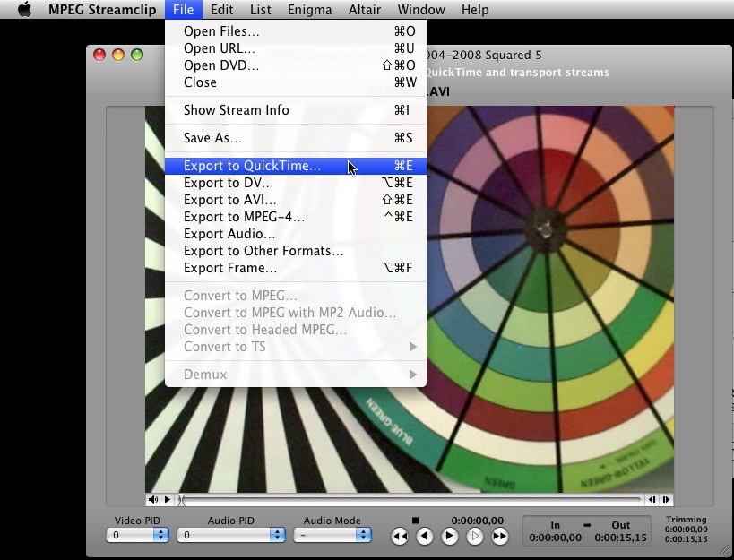
Task: Open the Audio Mode dropdown
Action: [335, 535]
